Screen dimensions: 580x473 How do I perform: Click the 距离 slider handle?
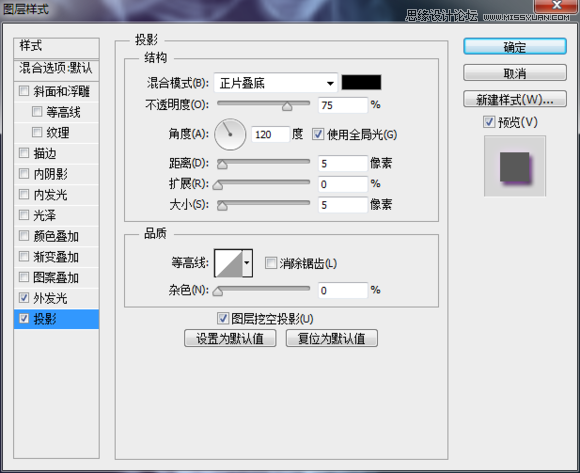click(x=222, y=165)
